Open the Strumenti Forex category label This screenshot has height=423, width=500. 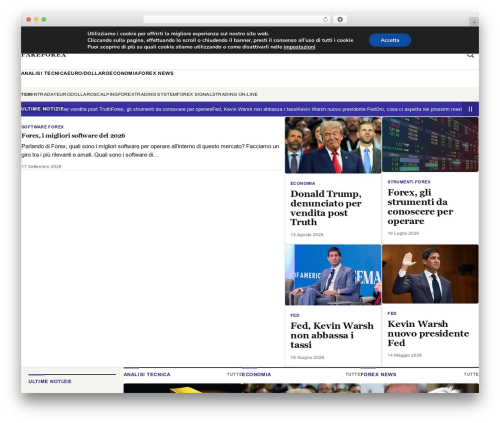[409, 182]
